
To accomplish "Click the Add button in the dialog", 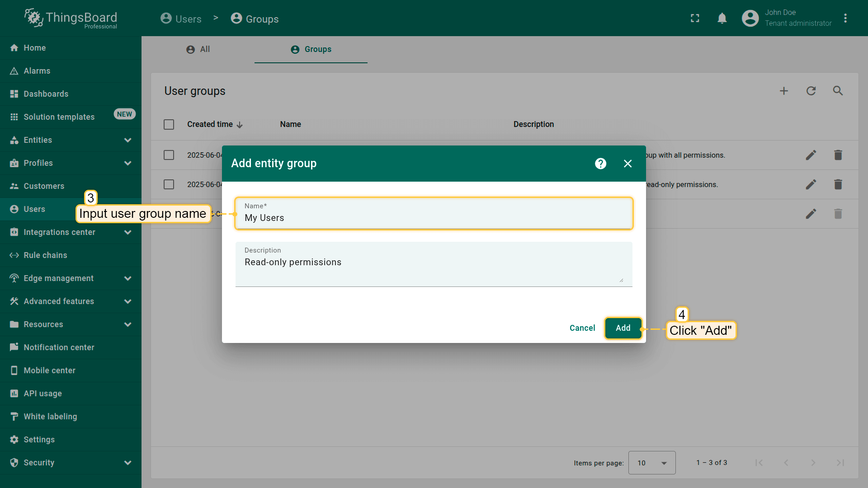I will (623, 328).
